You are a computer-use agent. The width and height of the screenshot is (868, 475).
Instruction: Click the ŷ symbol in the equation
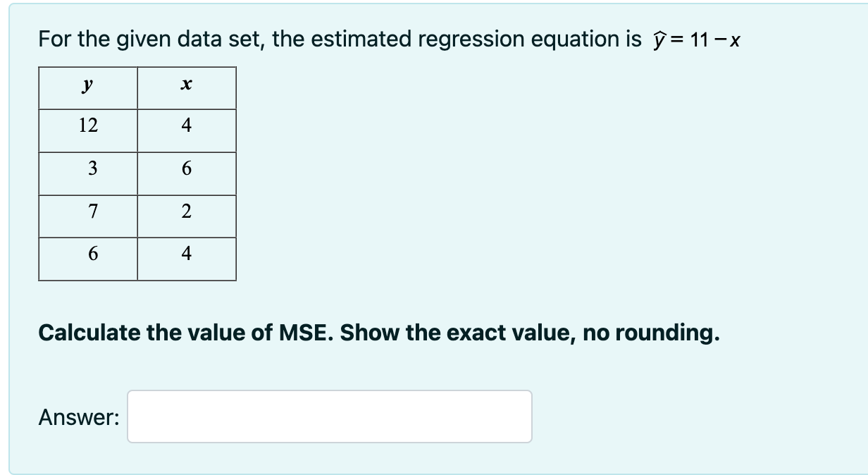tap(655, 41)
